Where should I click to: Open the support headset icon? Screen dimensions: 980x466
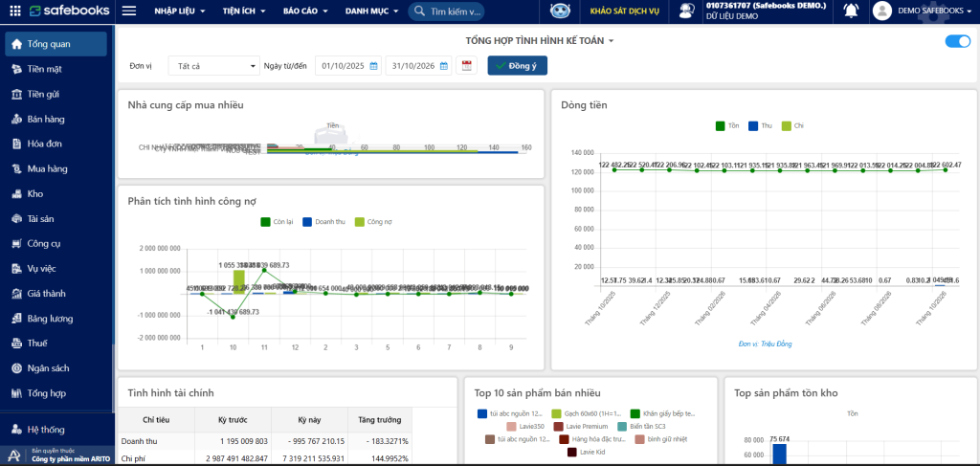point(689,11)
